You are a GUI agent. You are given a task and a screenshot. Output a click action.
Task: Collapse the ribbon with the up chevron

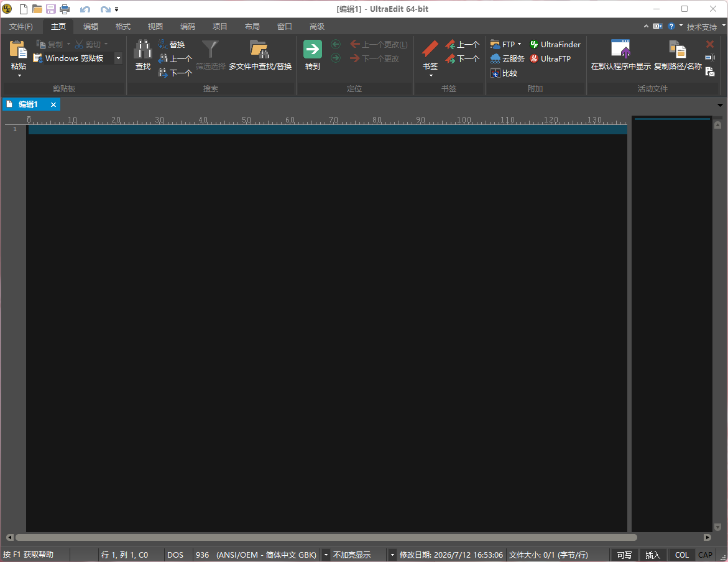(x=647, y=27)
